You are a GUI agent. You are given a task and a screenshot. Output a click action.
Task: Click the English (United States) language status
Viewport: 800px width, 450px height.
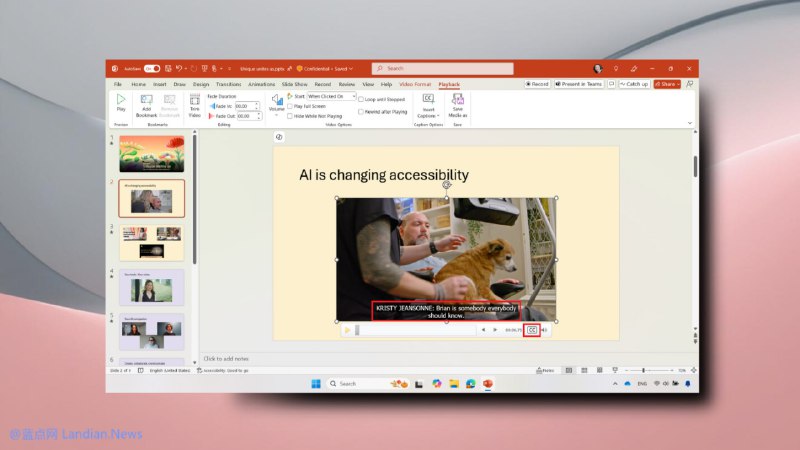[169, 370]
